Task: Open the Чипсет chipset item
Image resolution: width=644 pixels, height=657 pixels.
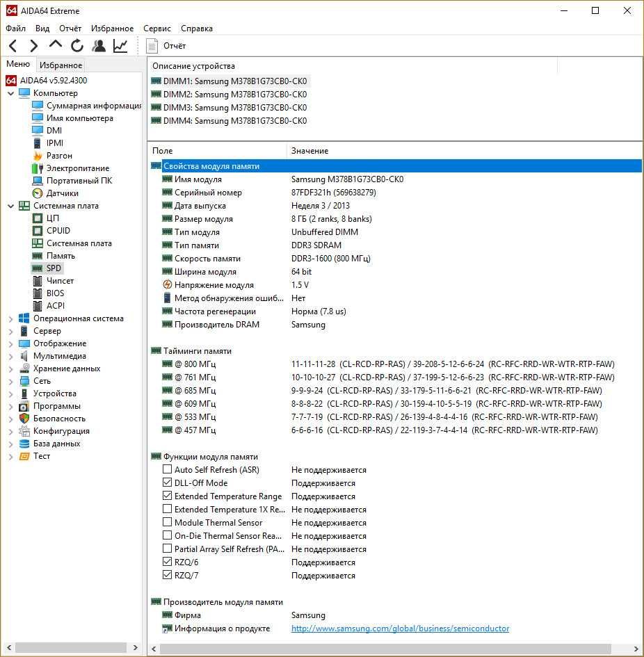Action: (60, 281)
